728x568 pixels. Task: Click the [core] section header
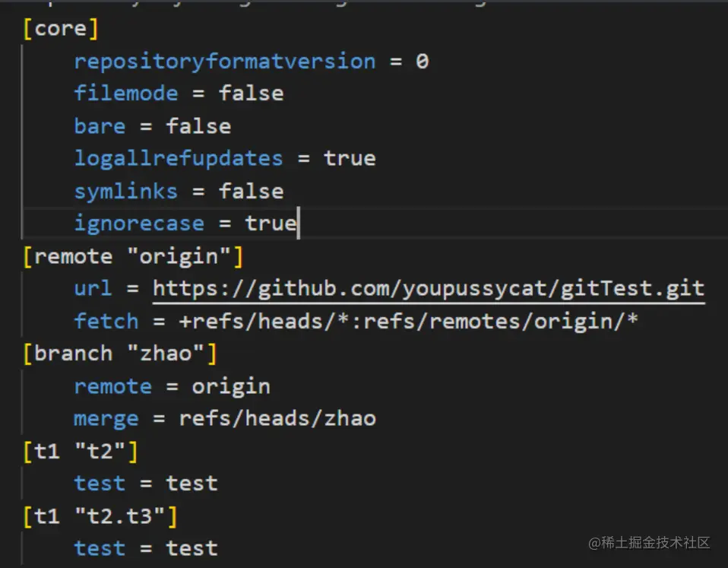click(x=61, y=28)
